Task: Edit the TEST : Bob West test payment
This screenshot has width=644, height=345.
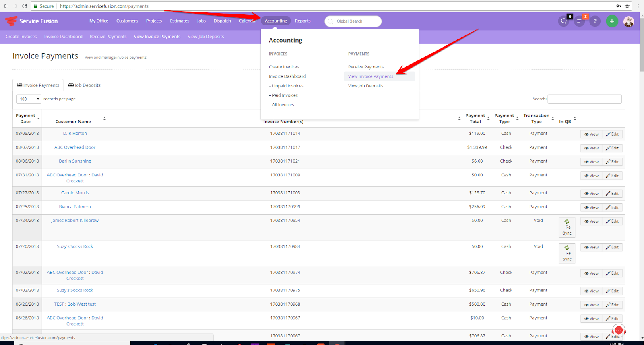Action: click(612, 305)
